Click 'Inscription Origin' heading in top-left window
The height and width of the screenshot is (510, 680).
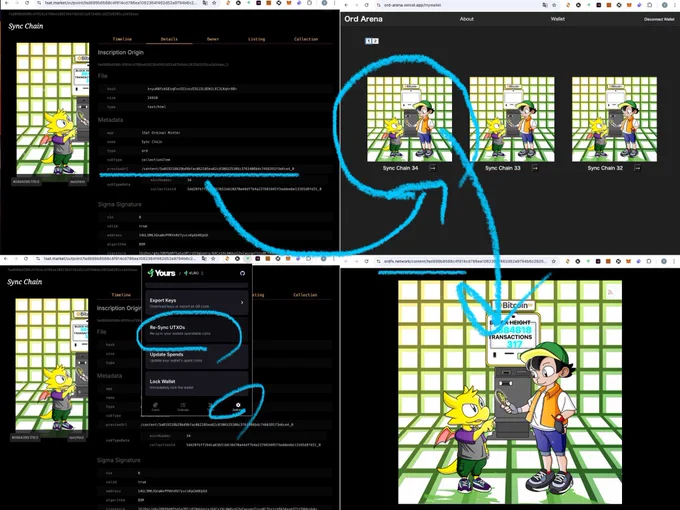click(121, 52)
